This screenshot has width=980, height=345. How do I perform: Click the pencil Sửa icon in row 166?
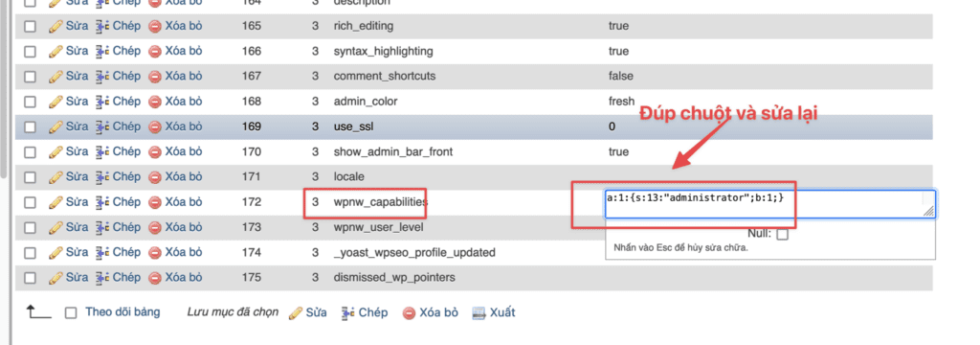click(56, 52)
